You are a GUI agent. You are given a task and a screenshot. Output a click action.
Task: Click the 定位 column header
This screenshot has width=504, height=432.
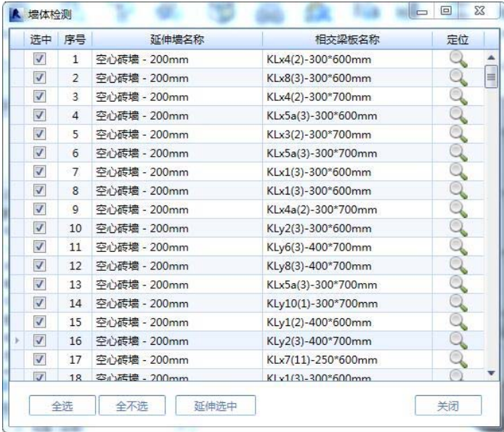point(458,39)
